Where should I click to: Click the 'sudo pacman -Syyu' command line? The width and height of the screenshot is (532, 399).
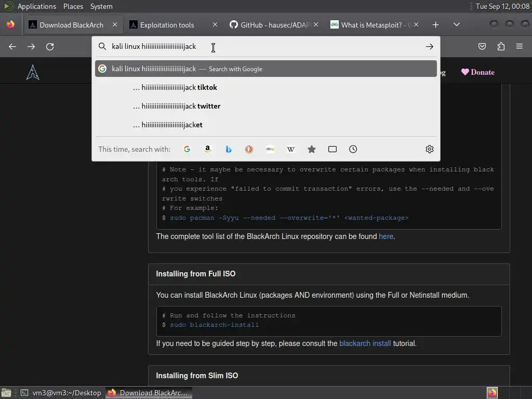(289, 218)
